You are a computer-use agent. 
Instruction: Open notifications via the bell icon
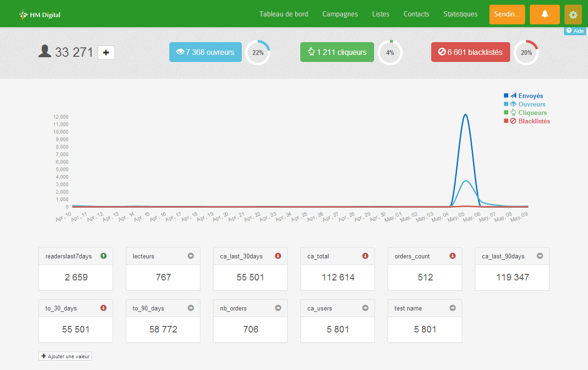(x=544, y=14)
